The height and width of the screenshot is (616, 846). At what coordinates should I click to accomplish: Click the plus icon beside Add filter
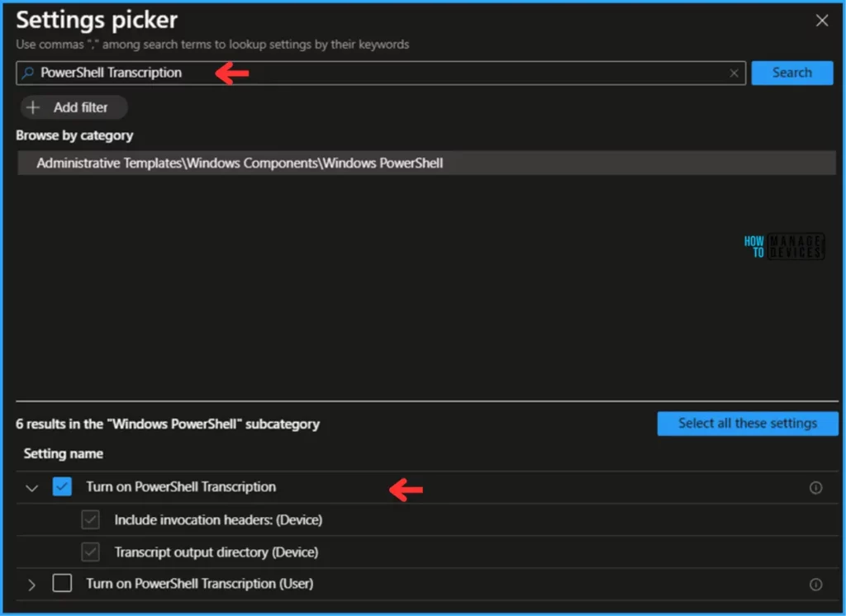point(33,107)
